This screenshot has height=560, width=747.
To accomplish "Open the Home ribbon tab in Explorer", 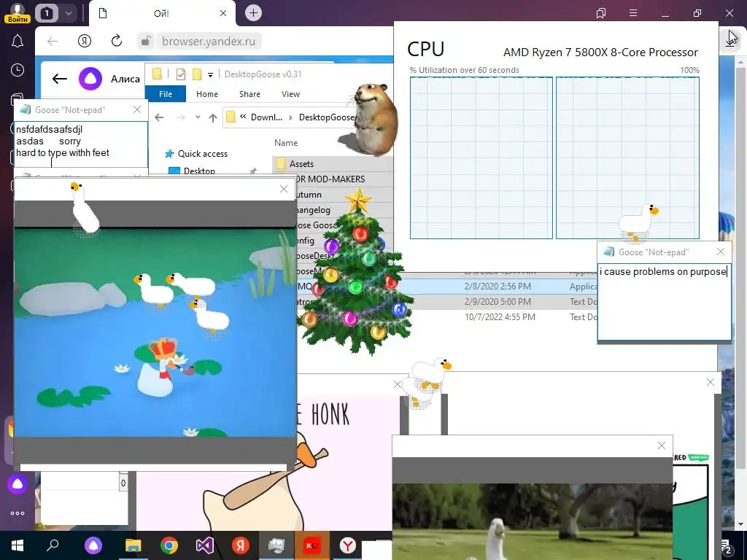I will click(x=206, y=94).
